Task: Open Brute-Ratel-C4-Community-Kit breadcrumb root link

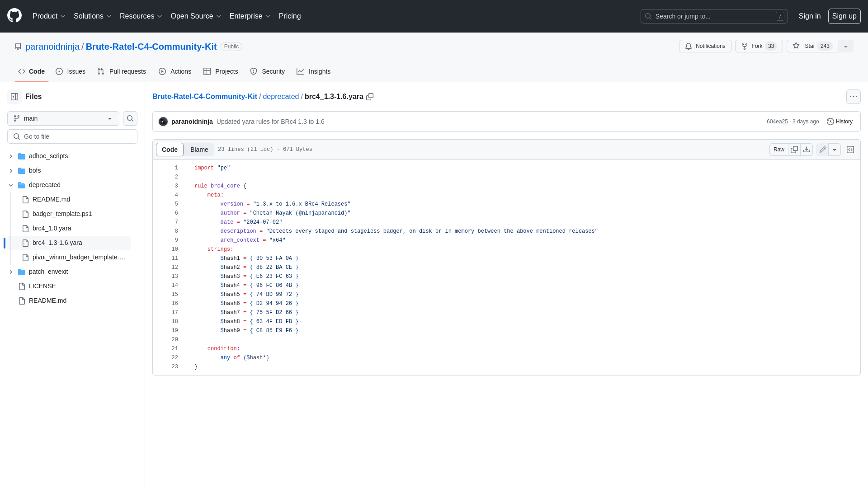Action: [204, 97]
